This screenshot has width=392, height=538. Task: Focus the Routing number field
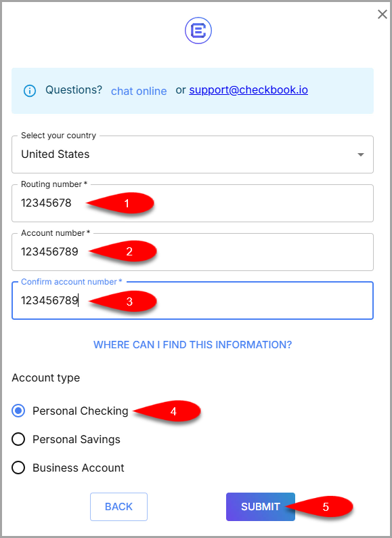tap(192, 203)
